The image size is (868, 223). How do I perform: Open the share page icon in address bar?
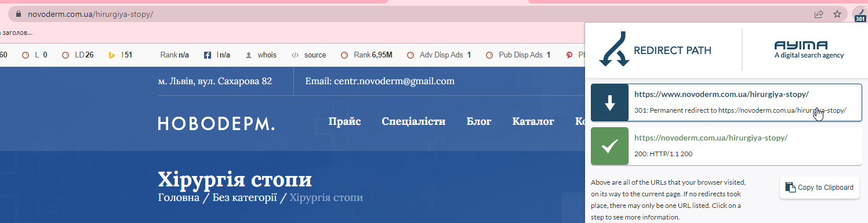point(819,14)
